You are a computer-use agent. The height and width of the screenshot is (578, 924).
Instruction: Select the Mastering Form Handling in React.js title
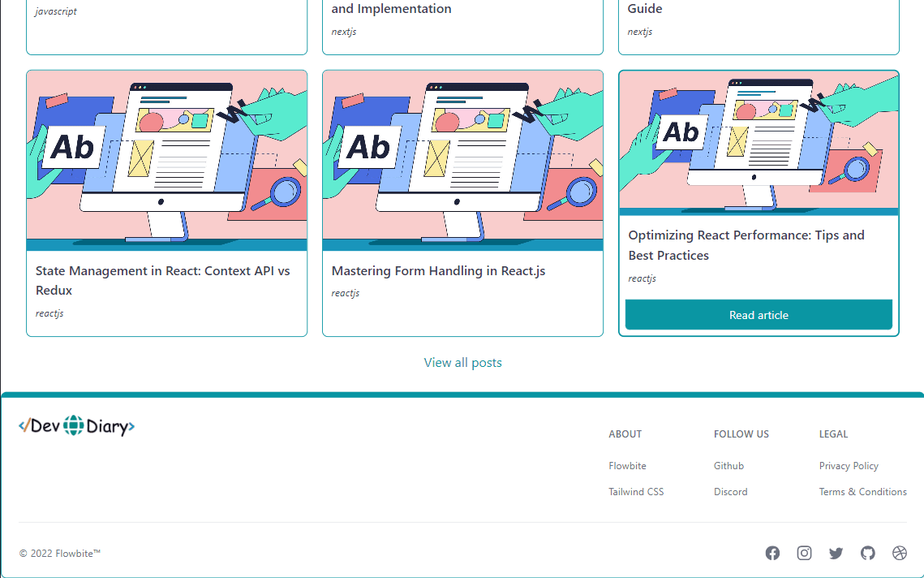438,271
